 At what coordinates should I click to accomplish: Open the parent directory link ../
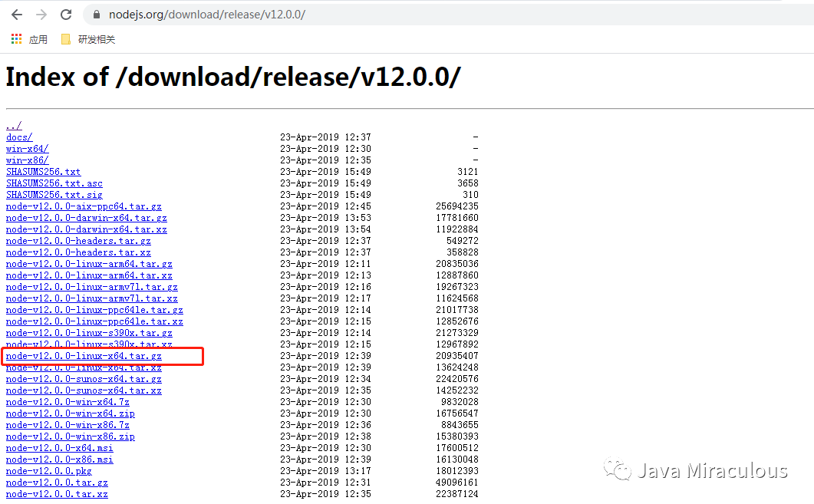pyautogui.click(x=14, y=126)
